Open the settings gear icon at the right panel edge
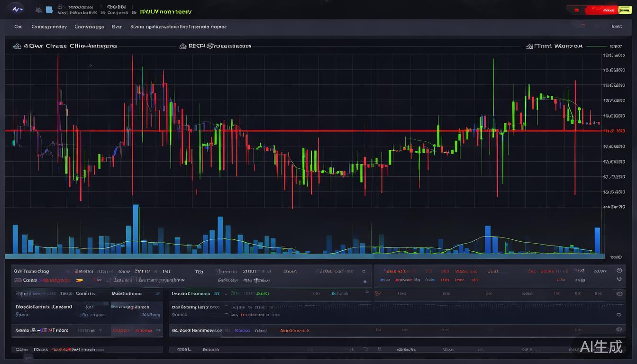 pos(619,329)
